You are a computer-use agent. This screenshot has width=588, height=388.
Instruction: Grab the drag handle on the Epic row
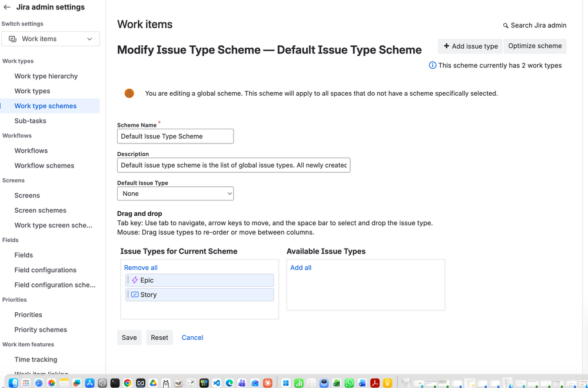pos(128,280)
